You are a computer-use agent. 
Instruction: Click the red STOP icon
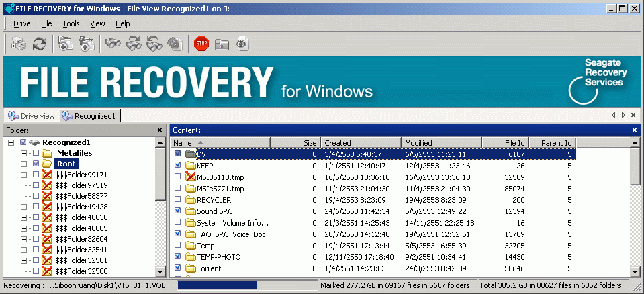click(201, 43)
